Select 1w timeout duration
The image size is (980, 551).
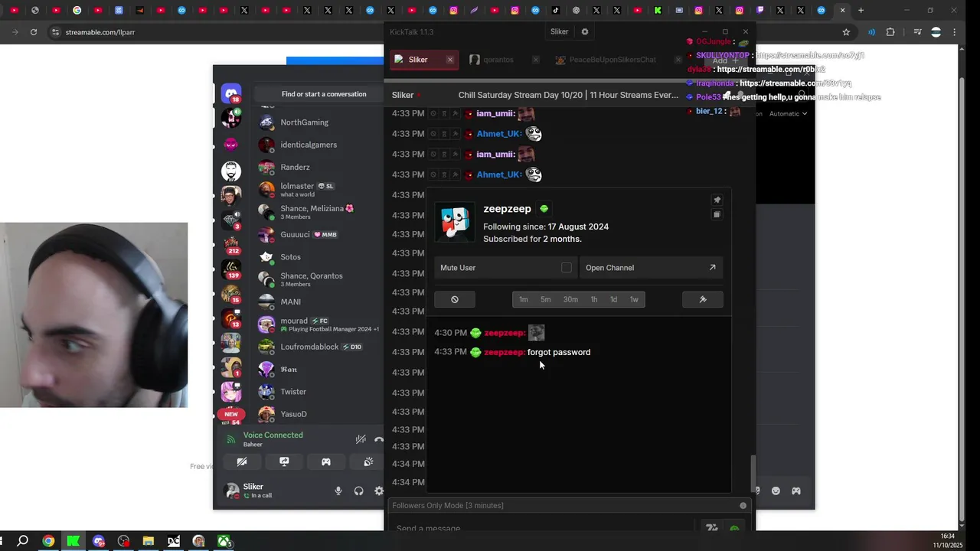click(x=634, y=299)
